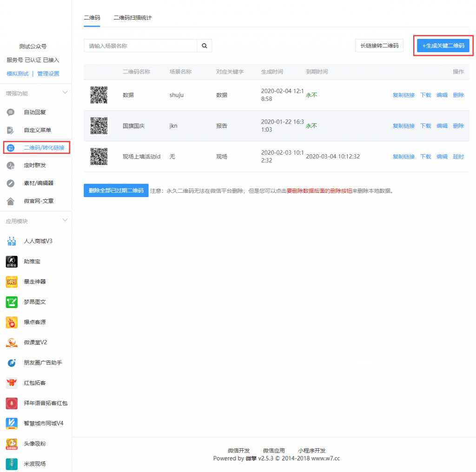
Task: Copy link for the 现场上墙活动id row
Action: click(403, 157)
